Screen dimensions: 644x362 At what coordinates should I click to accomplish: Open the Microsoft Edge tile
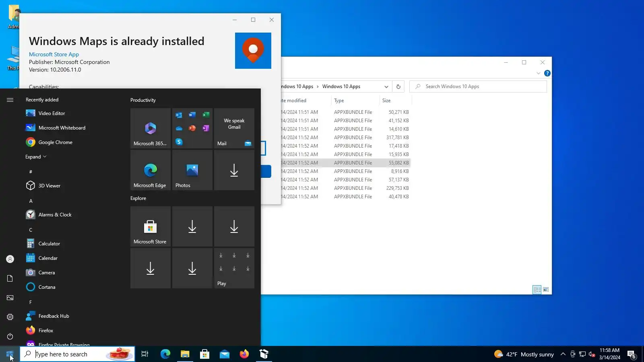[x=151, y=170]
